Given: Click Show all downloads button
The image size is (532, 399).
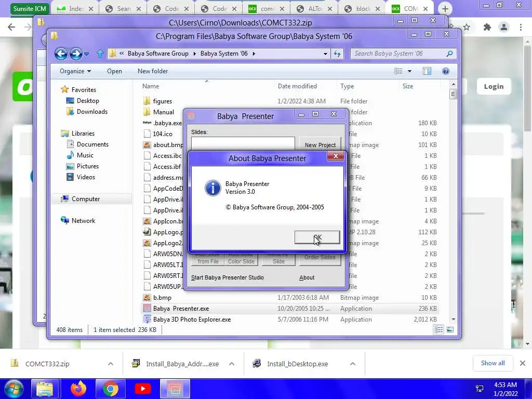Looking at the screenshot, I should [x=493, y=363].
